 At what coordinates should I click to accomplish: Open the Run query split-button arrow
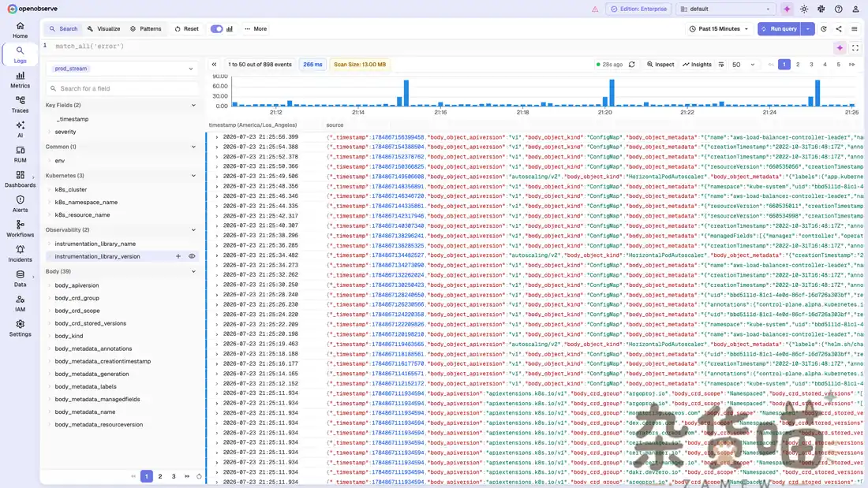pos(808,28)
